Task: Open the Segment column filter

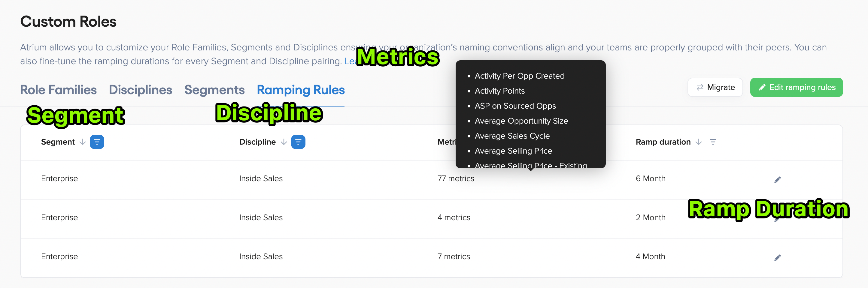Action: 97,142
